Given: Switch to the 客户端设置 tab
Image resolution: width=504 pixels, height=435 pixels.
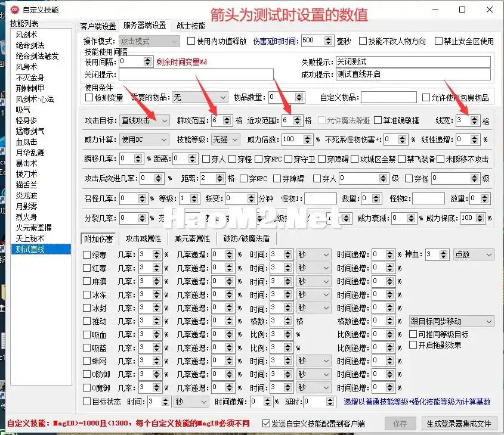Looking at the screenshot, I should [x=98, y=26].
